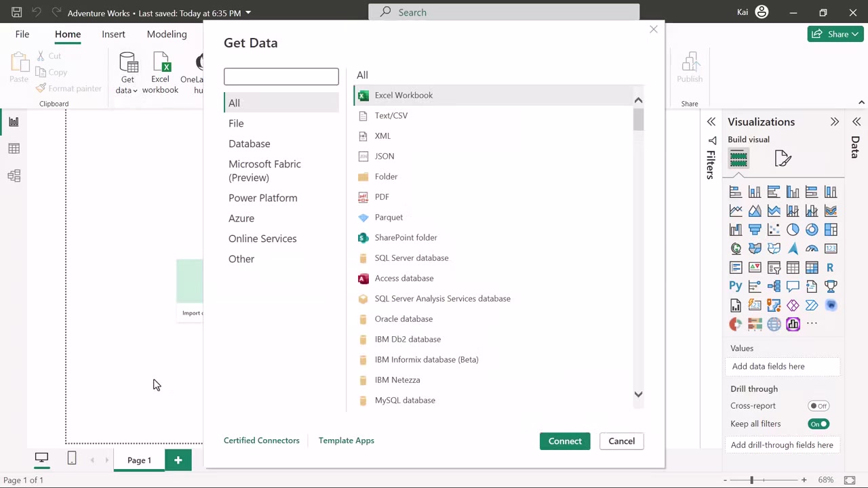Select the KPI visual

[x=755, y=268]
